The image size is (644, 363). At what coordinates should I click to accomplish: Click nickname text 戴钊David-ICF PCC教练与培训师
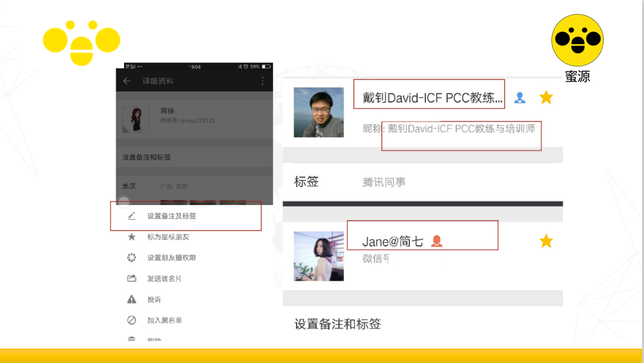[x=462, y=129]
